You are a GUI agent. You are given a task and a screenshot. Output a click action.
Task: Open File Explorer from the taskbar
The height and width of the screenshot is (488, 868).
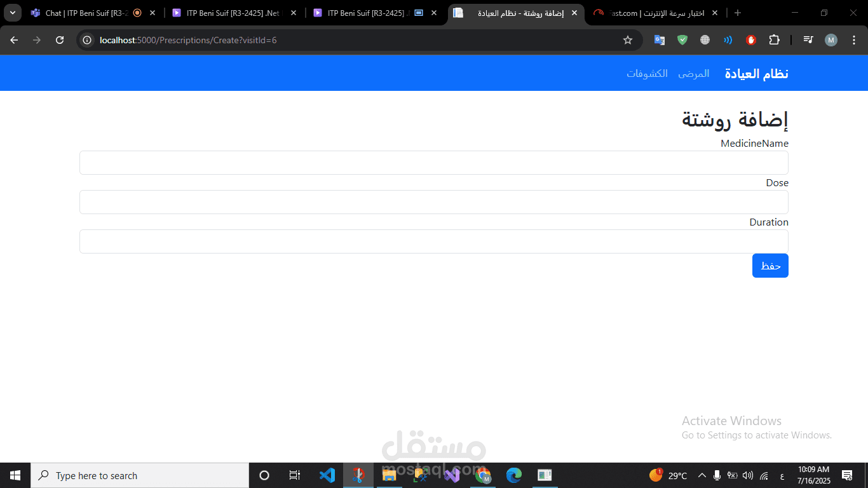(389, 475)
